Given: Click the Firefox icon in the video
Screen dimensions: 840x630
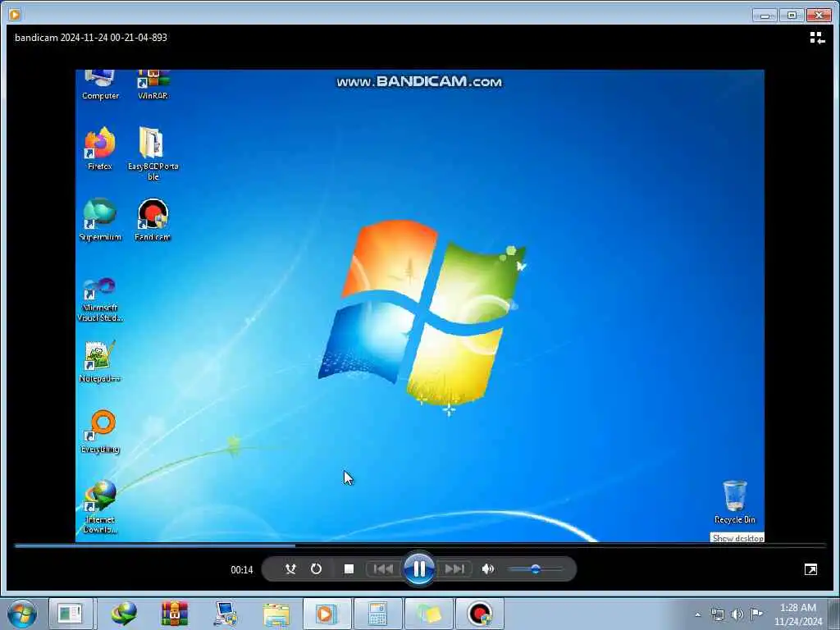Looking at the screenshot, I should click(99, 148).
